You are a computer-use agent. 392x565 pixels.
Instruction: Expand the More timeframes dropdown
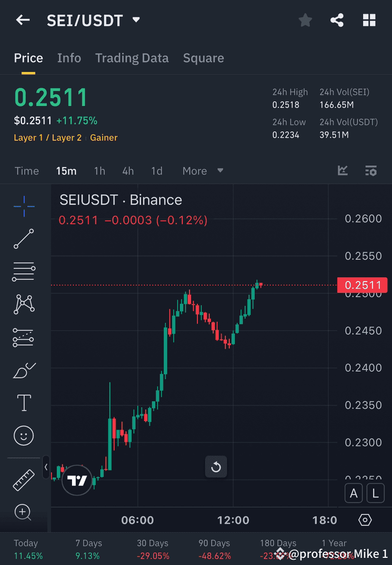click(x=202, y=171)
